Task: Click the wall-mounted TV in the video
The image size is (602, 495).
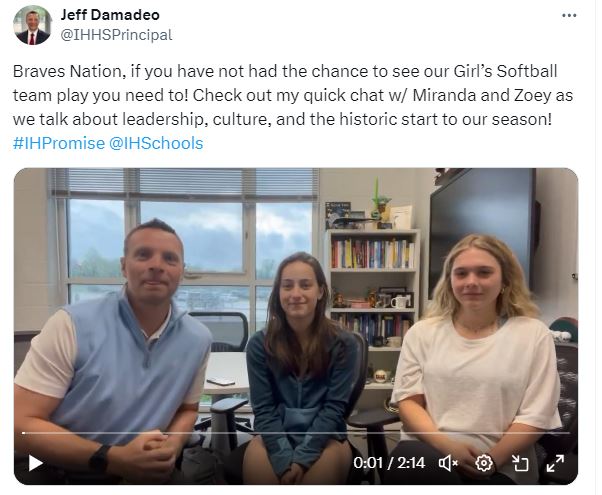Action: 483,227
